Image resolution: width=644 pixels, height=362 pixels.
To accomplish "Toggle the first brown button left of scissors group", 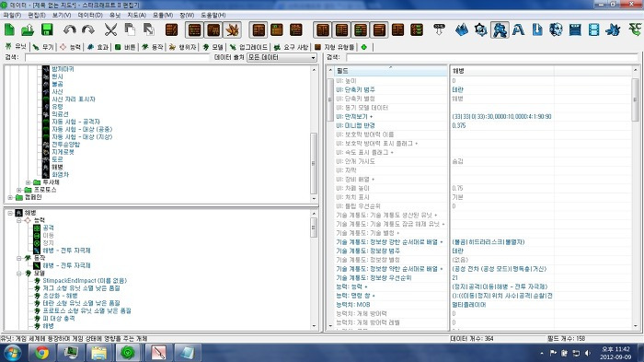I will [172, 30].
